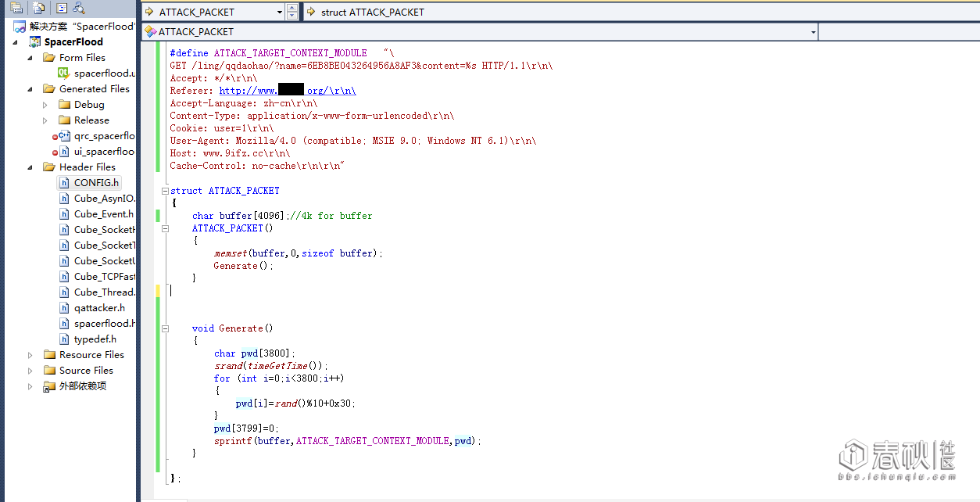Image resolution: width=980 pixels, height=502 pixels.
Task: Expand the 外部依赖项 node
Action: click(30, 385)
